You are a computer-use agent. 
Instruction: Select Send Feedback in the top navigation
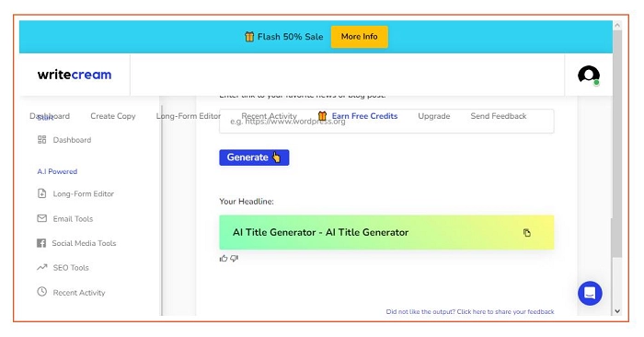pos(499,116)
